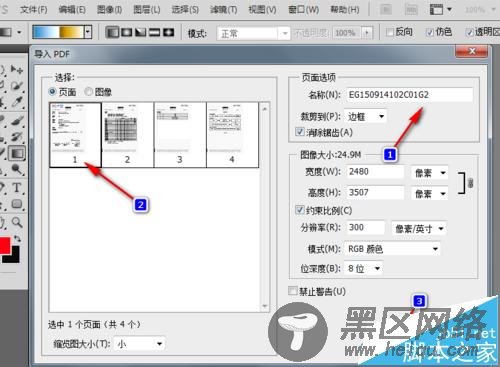Screen dimensions: 500x367
Task: Choose the Reflected gradient type icon
Action: (154, 32)
